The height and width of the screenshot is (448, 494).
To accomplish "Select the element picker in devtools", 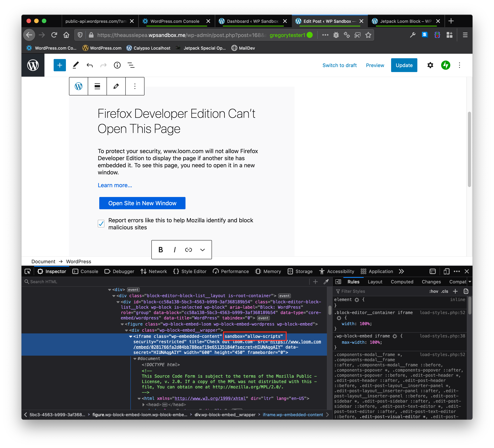I will [27, 271].
